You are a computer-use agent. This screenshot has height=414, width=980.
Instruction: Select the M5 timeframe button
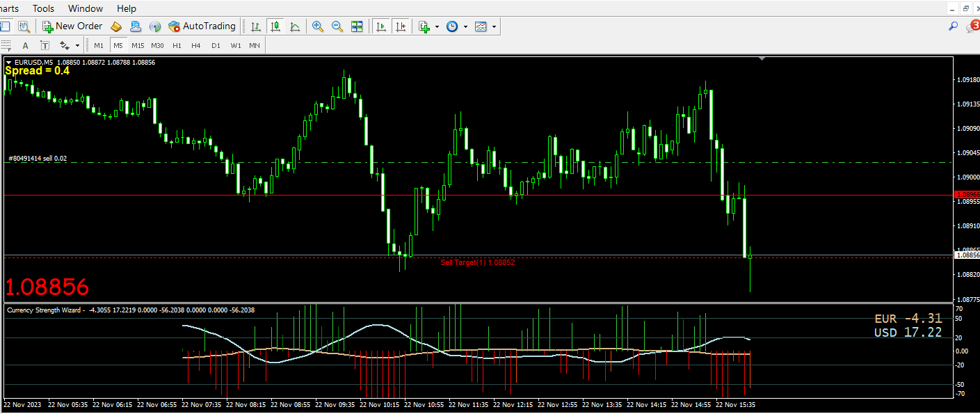pyautogui.click(x=118, y=45)
